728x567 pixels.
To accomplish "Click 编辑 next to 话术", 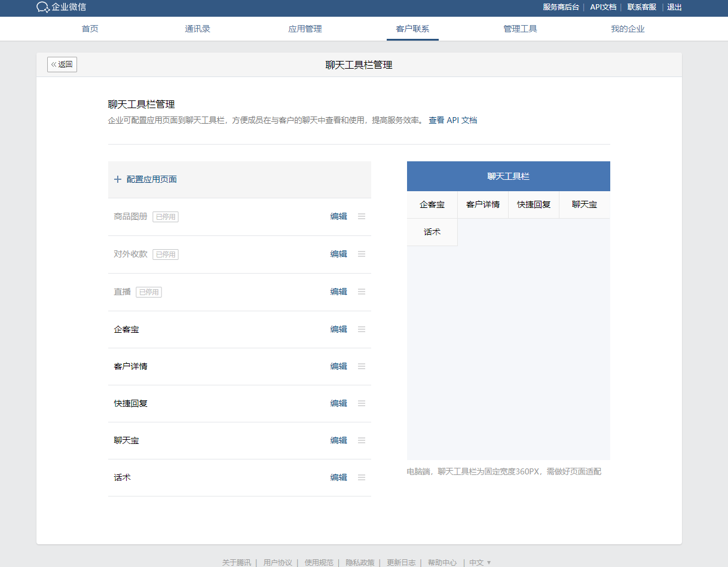I will coord(338,477).
